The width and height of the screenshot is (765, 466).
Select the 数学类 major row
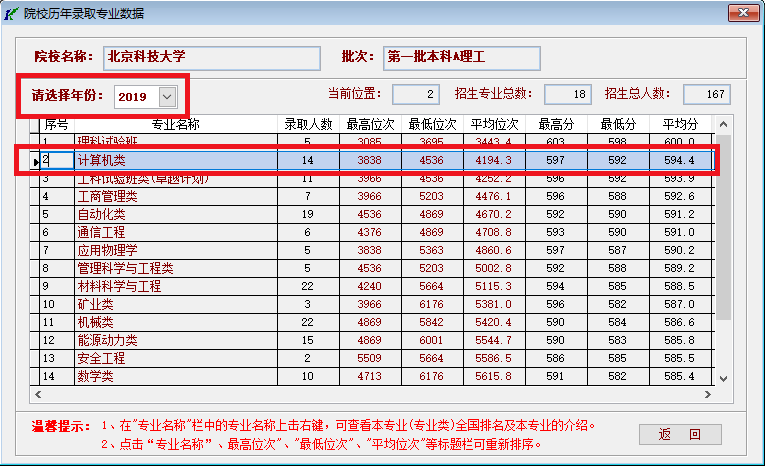coord(372,377)
